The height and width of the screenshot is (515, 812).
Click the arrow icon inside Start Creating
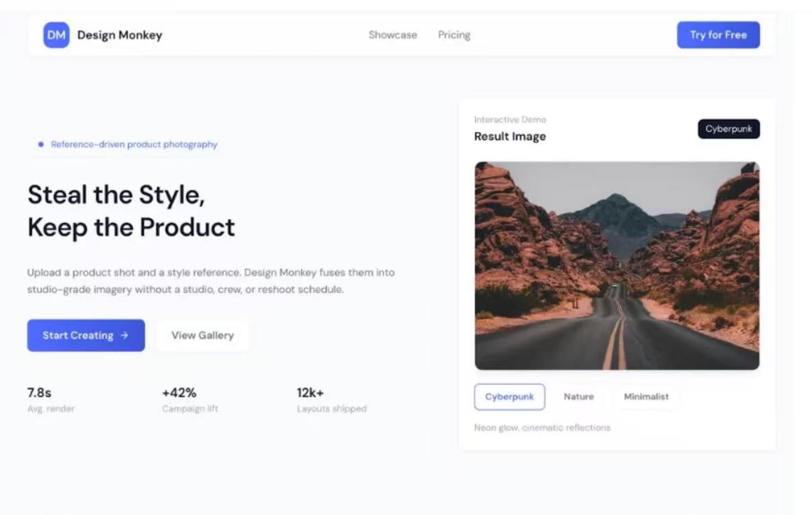pyautogui.click(x=124, y=335)
